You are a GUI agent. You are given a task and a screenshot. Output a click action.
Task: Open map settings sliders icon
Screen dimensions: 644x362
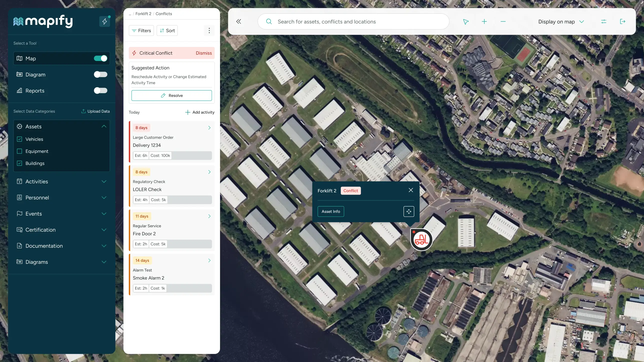(x=603, y=21)
